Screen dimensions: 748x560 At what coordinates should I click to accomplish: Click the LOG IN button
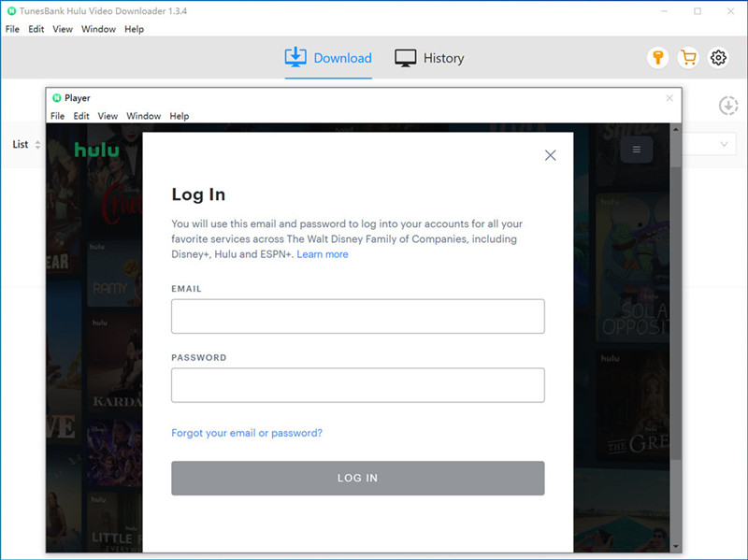(358, 478)
